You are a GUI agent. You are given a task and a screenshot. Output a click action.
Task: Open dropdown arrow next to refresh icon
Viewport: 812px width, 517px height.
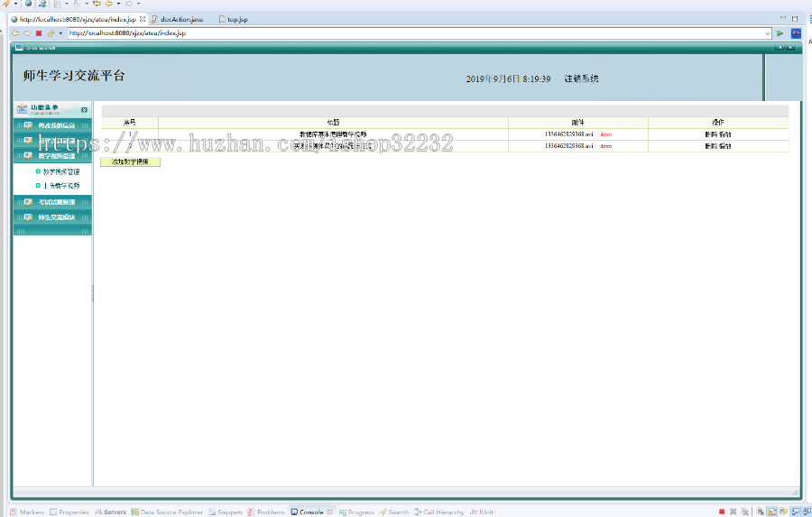point(60,33)
